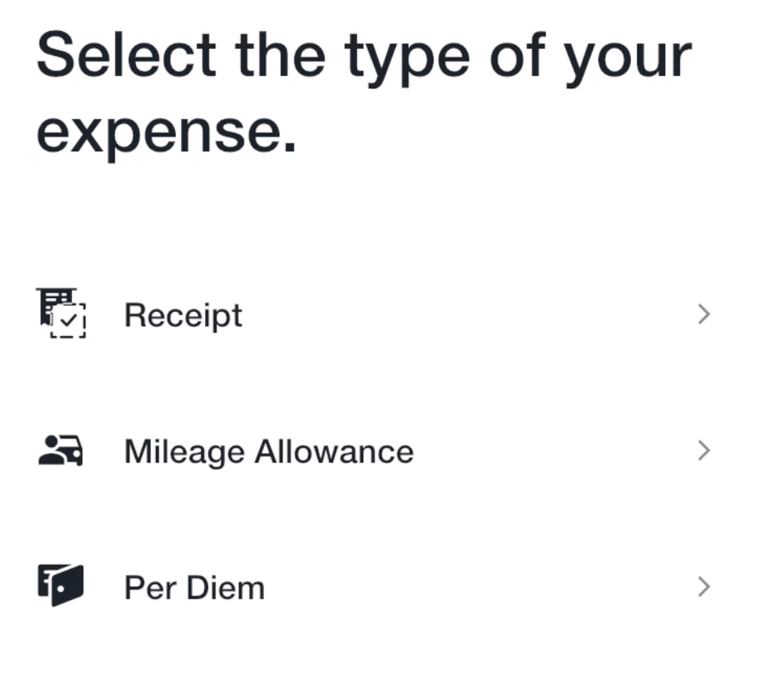This screenshot has width=773, height=700.
Task: Open Receipt via its right chevron
Action: click(704, 314)
